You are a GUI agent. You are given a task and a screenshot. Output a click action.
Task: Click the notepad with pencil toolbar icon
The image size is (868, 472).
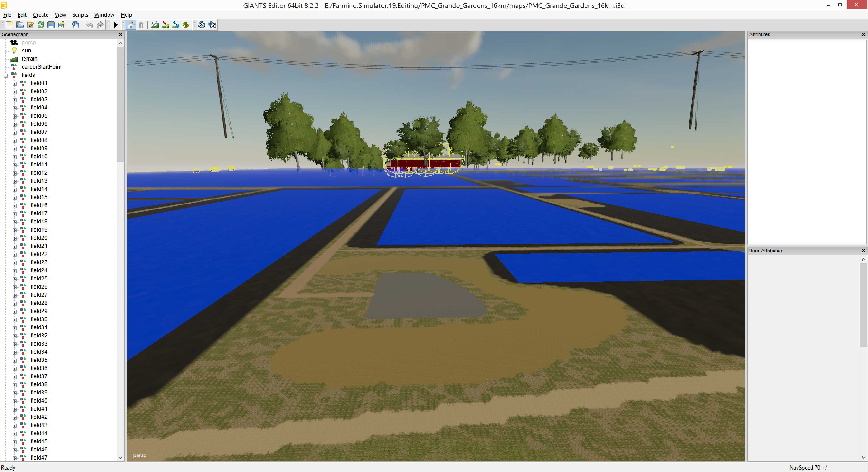30,25
